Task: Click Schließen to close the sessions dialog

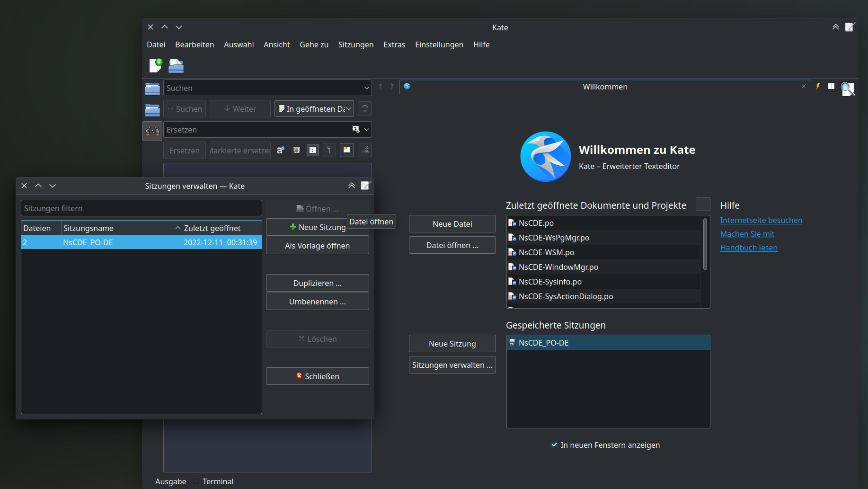Action: [x=318, y=376]
